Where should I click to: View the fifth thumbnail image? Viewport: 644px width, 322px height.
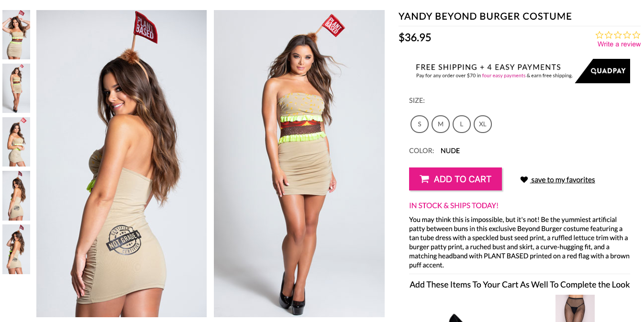click(16, 249)
